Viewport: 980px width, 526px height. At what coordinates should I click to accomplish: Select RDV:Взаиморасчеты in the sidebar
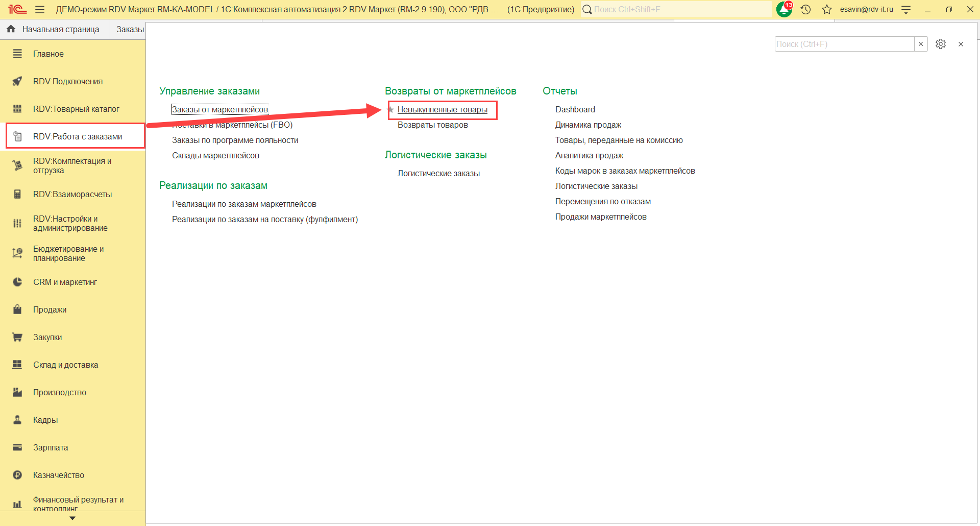[72, 195]
